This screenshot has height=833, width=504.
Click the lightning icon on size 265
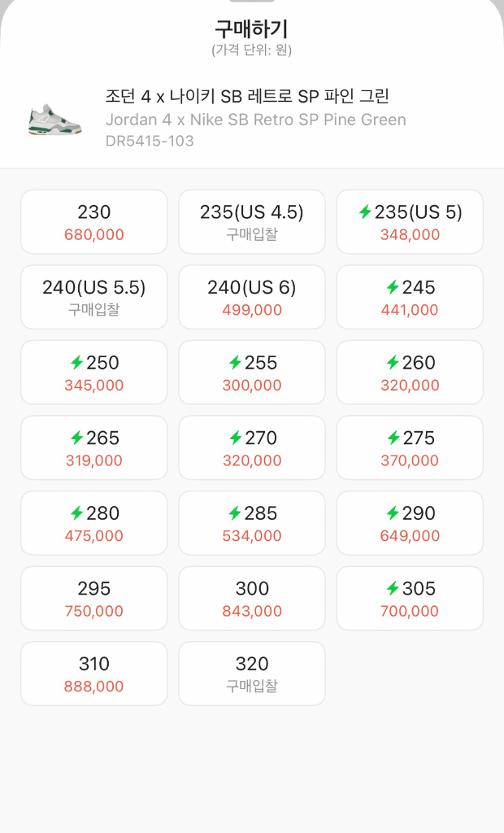(76, 438)
